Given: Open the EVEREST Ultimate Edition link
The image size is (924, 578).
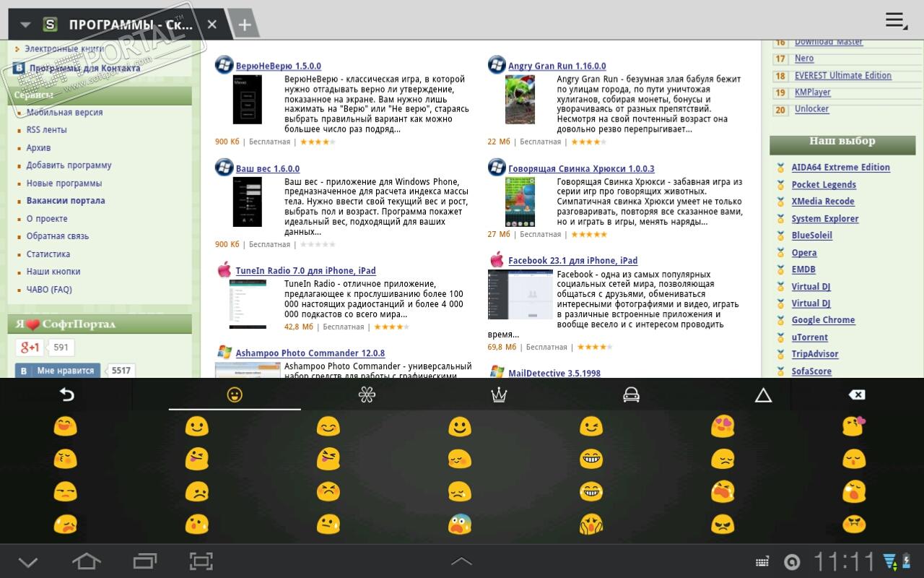Looking at the screenshot, I should point(843,76).
